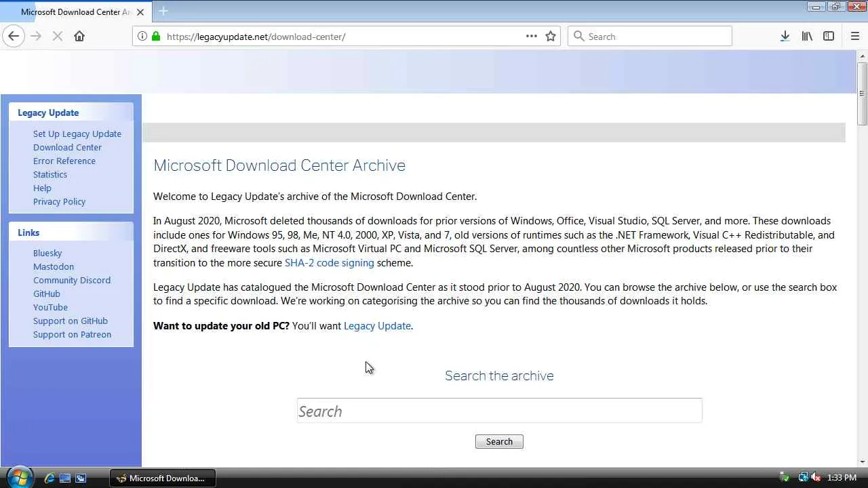Open the Legacy Update link in the paragraph
Screen dimensions: 868x488
point(377,326)
